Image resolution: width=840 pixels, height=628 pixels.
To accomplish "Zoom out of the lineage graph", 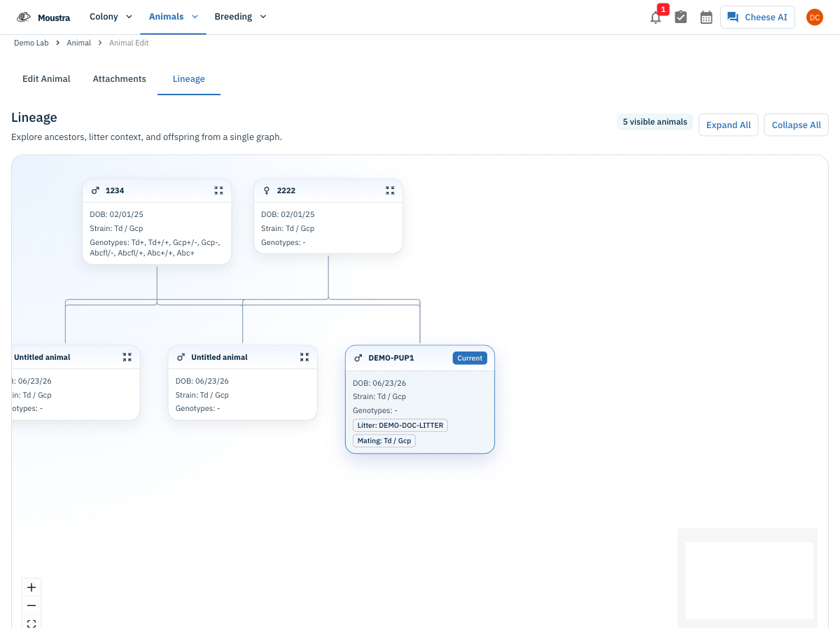I will pyautogui.click(x=31, y=606).
